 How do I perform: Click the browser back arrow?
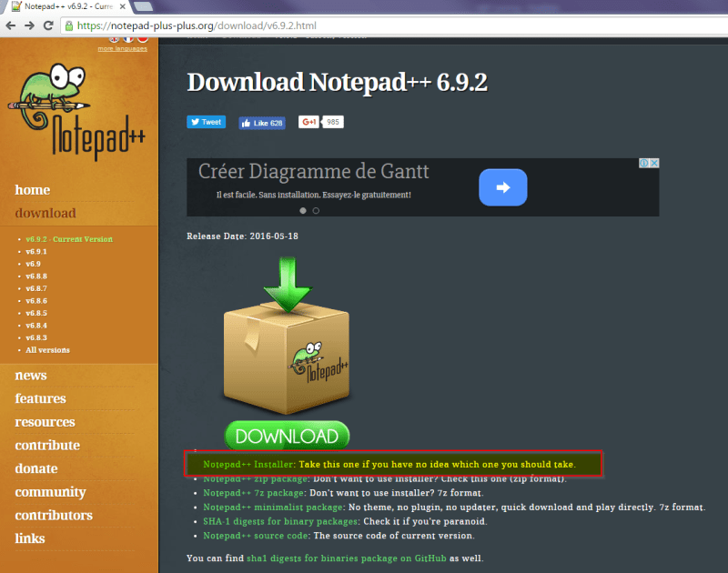tap(11, 26)
